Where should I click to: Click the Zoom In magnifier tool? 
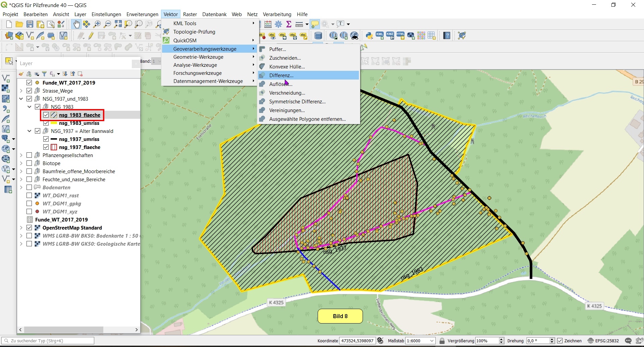tap(97, 24)
